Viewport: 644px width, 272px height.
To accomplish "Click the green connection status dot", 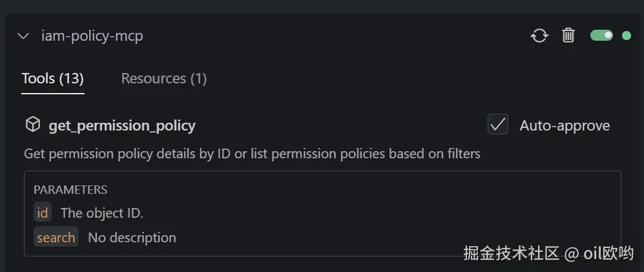I will (626, 36).
